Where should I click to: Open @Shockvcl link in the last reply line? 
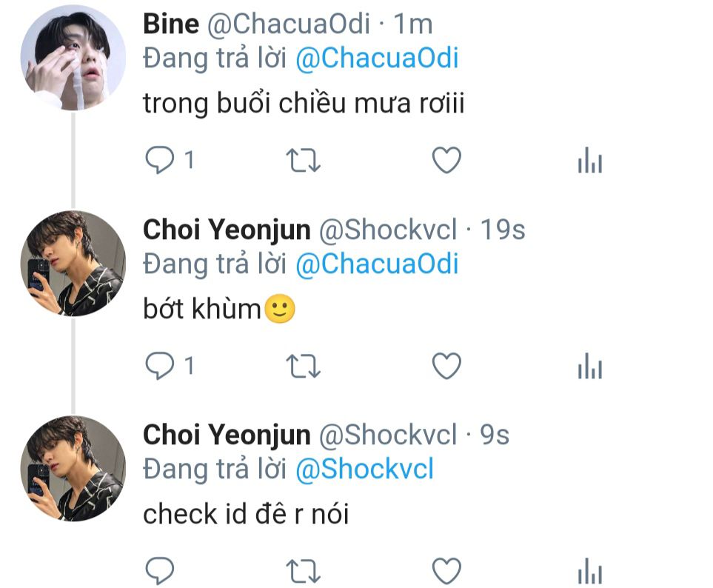click(x=365, y=469)
